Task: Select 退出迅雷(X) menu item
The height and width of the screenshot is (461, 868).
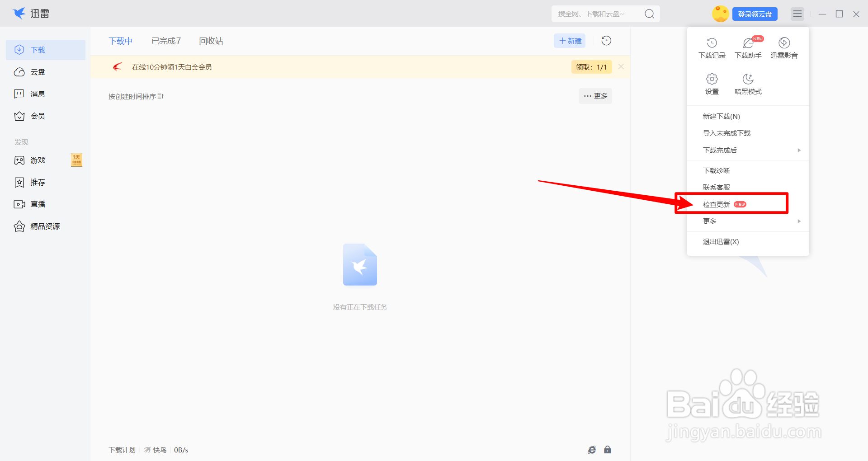Action: pyautogui.click(x=748, y=242)
